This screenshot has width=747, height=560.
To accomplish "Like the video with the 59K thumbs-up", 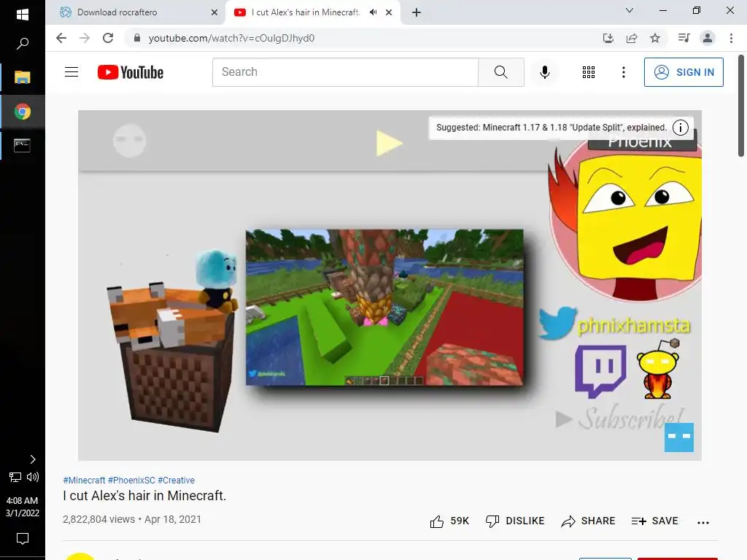I will coord(449,521).
